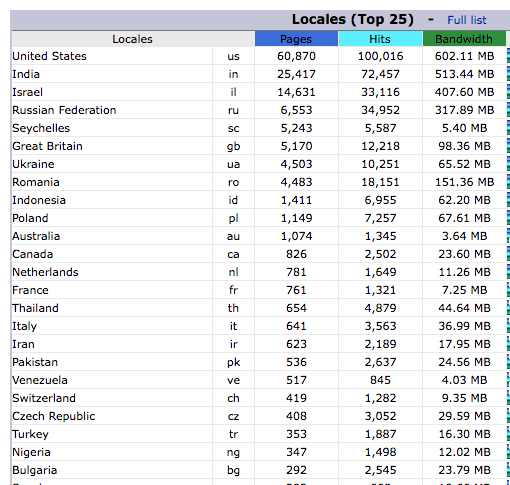Select pages value '826'
Screen dimensions: 510x485
click(296, 254)
